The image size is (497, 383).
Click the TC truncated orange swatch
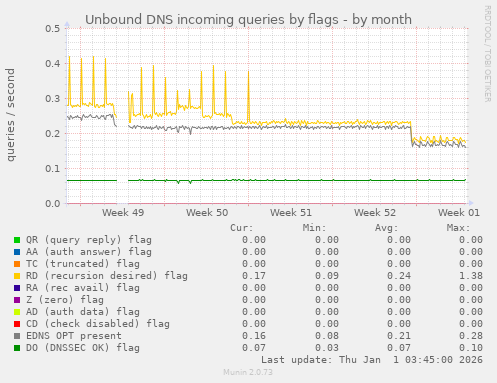(x=17, y=264)
